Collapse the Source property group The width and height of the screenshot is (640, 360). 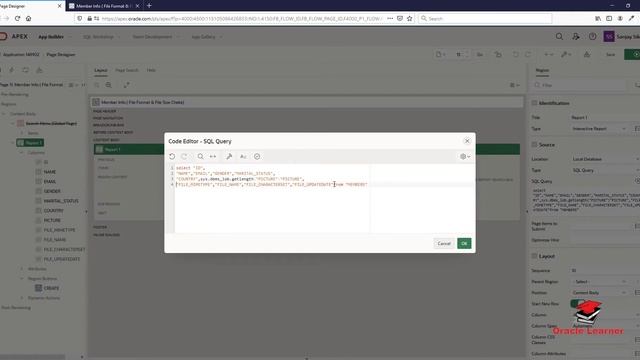pyautogui.click(x=534, y=144)
